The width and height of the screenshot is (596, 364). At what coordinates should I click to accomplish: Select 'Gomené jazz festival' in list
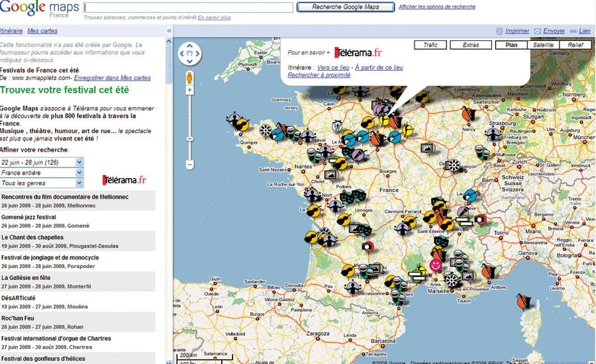[x=77, y=221]
